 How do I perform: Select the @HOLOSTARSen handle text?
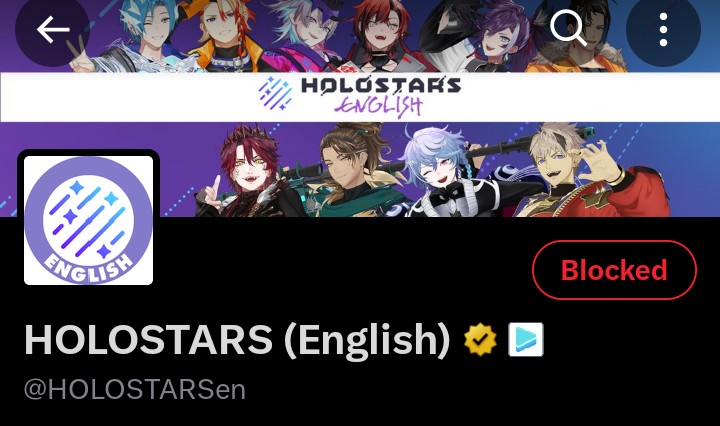pyautogui.click(x=135, y=389)
